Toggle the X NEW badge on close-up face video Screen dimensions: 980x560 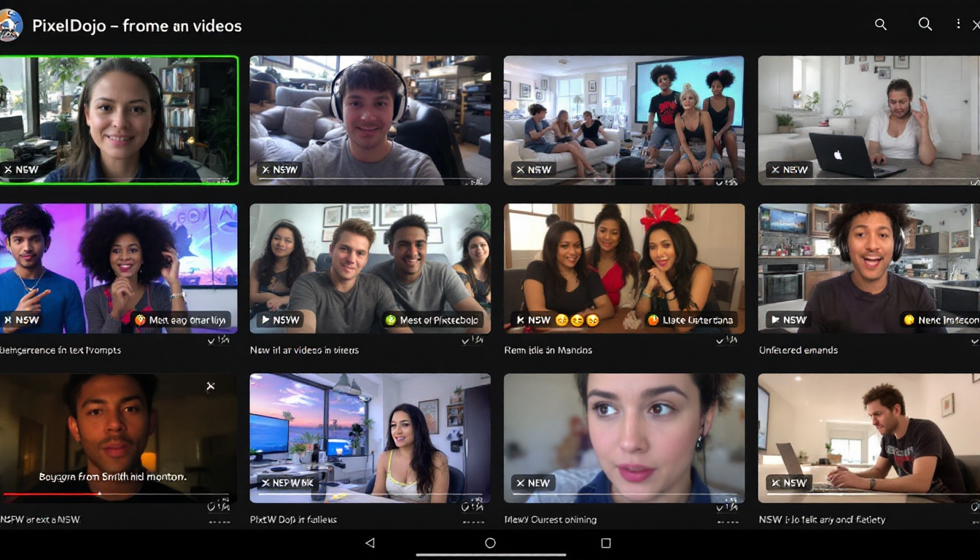pyautogui.click(x=532, y=483)
